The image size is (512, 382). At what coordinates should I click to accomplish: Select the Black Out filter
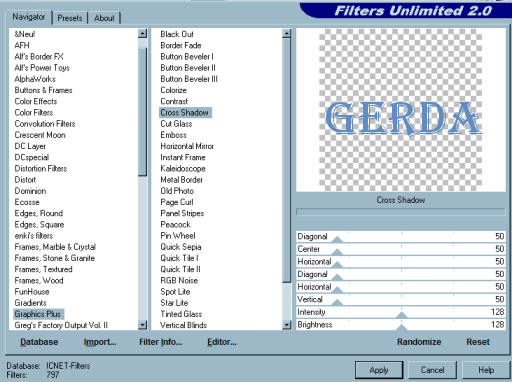point(177,34)
